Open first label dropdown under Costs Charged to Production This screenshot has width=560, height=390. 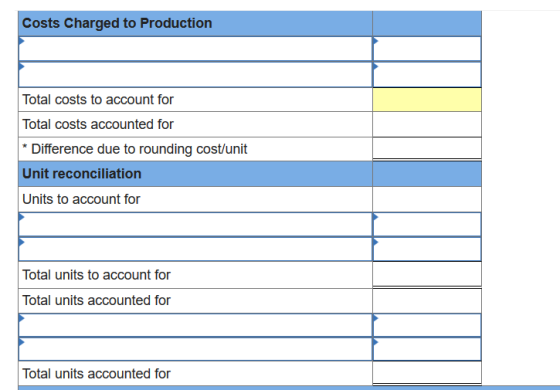click(x=195, y=49)
